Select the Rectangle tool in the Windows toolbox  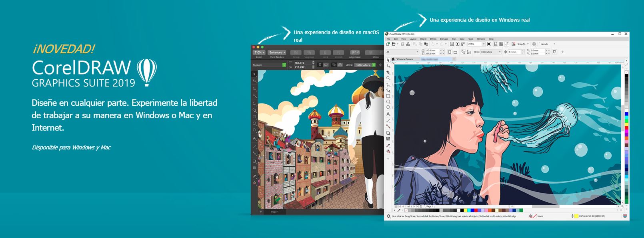pos(388,96)
